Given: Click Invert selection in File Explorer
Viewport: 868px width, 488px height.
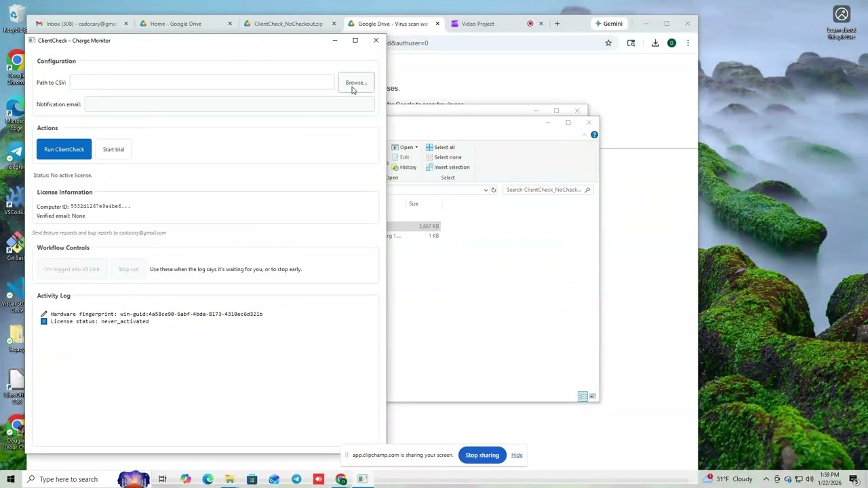Looking at the screenshot, I should click(448, 167).
